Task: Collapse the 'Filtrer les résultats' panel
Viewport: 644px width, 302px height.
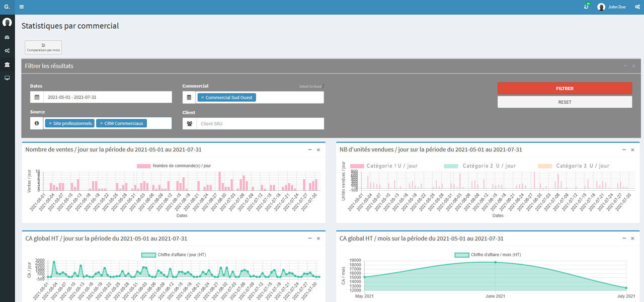Action: 625,66
